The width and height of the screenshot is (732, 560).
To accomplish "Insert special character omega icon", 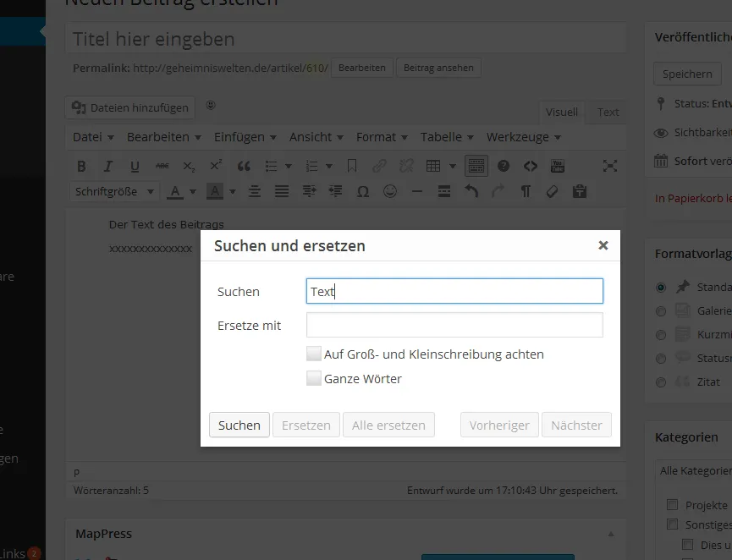I will (363, 192).
